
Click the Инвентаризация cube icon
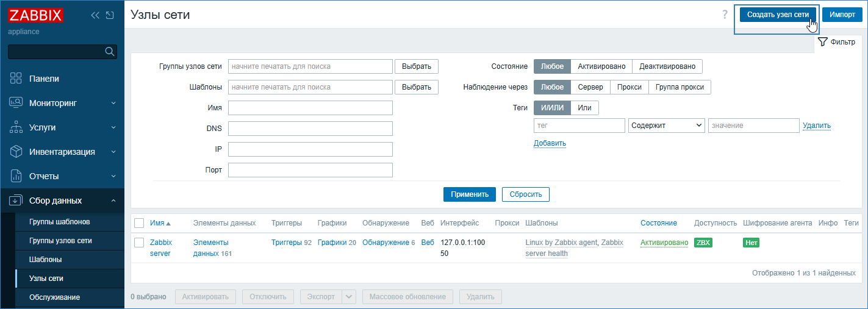coord(16,152)
